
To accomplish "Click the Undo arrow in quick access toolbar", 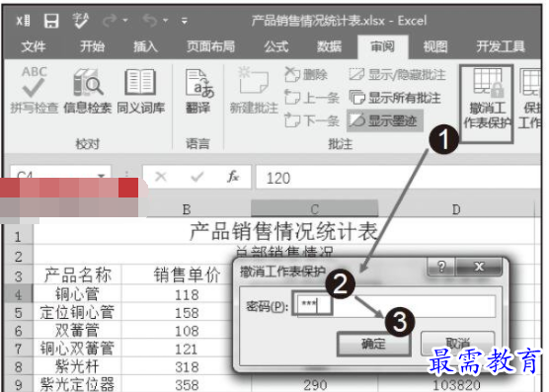I will 150,21.
